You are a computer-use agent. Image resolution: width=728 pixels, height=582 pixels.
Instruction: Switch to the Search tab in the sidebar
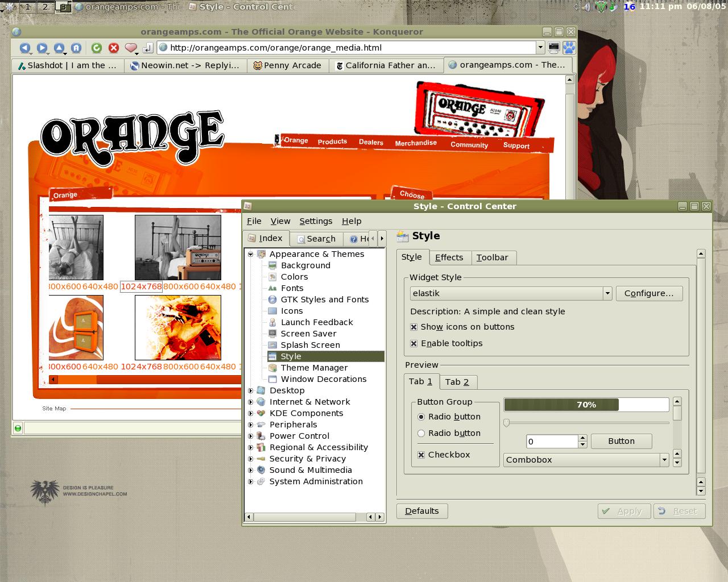click(x=317, y=239)
